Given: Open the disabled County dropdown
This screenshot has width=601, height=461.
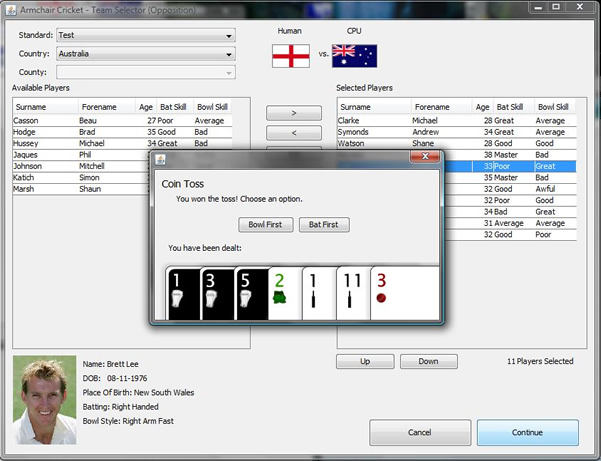Looking at the screenshot, I should pos(146,72).
